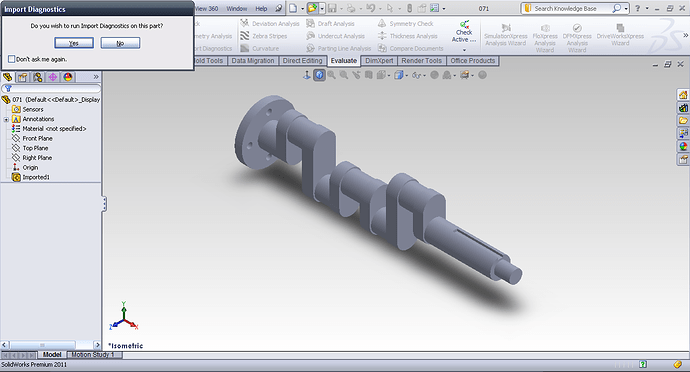The image size is (690, 372).
Task: Click the Symmetry Check tool
Action: (406, 24)
